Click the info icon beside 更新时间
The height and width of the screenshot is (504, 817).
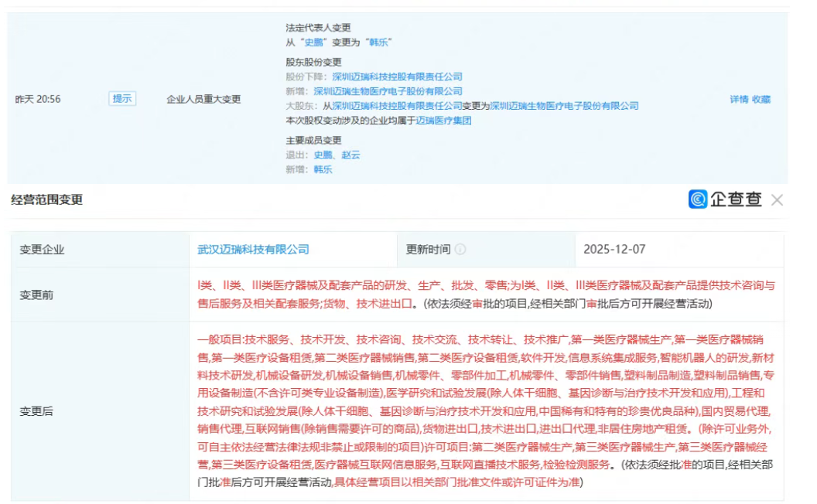(460, 250)
